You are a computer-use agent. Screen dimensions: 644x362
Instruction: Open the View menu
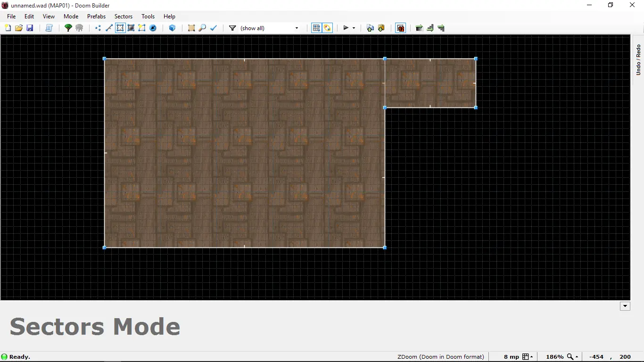49,16
